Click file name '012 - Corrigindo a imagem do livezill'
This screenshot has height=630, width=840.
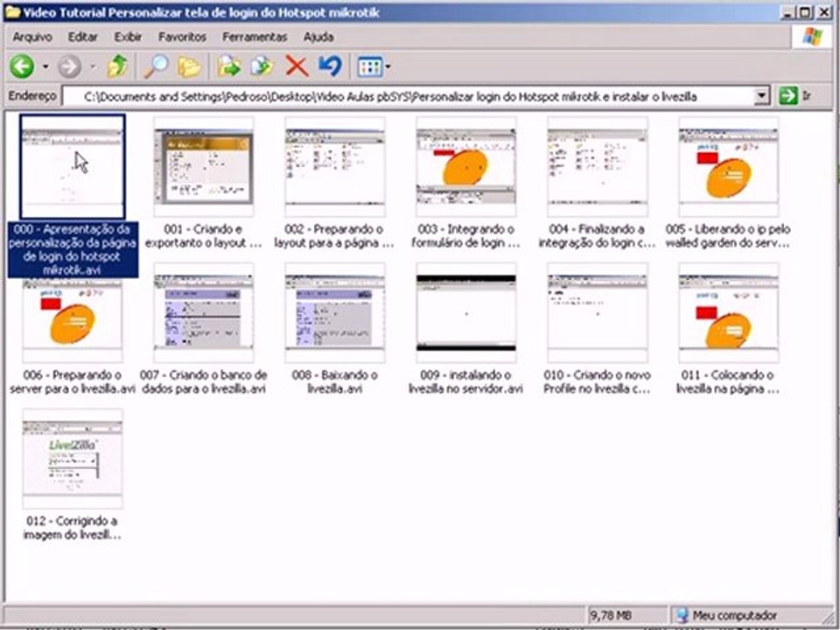coord(73,528)
